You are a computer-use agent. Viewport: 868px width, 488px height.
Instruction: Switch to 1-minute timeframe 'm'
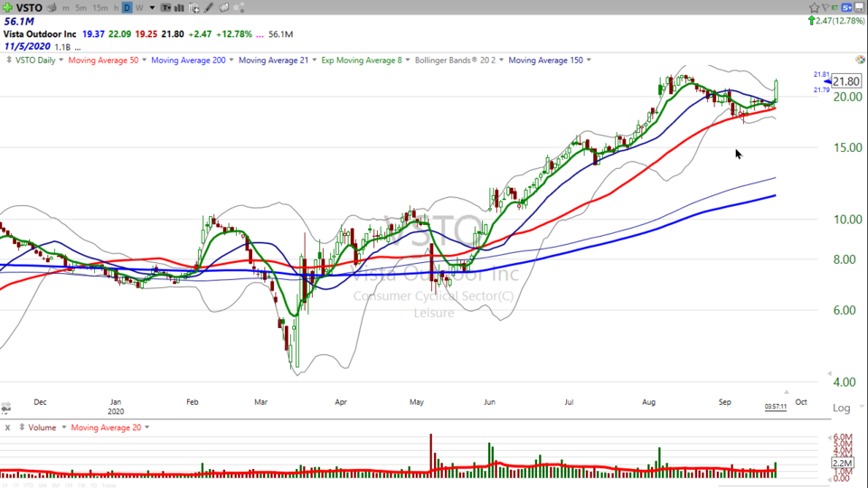pyautogui.click(x=66, y=8)
